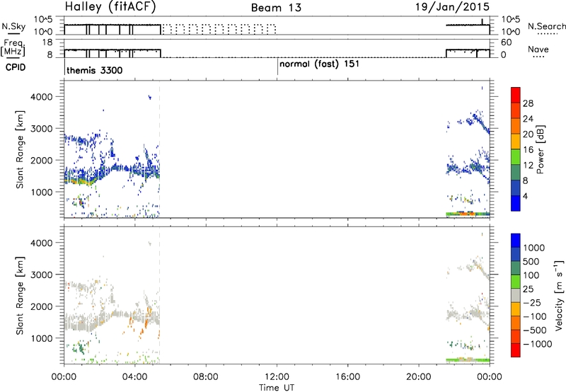This screenshot has height=392, width=566.
Task: Click the 'Halley (fitACF)' title text
Action: 110,7
